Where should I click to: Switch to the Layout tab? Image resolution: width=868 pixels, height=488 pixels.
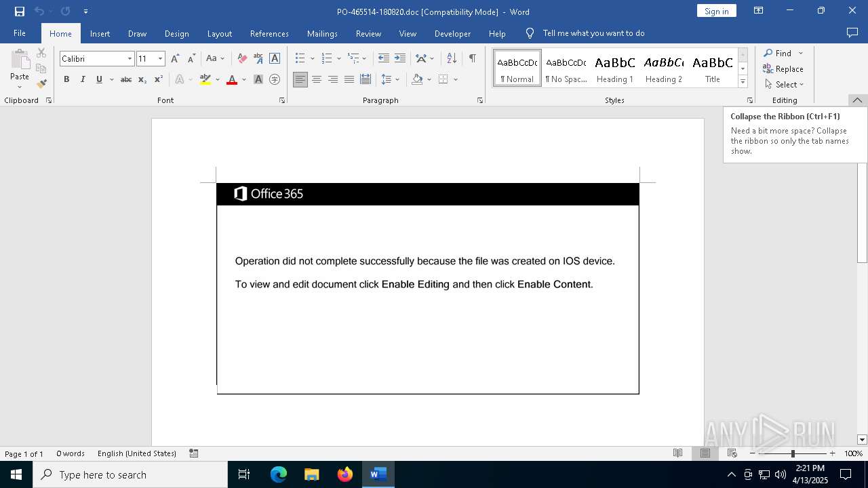click(219, 33)
